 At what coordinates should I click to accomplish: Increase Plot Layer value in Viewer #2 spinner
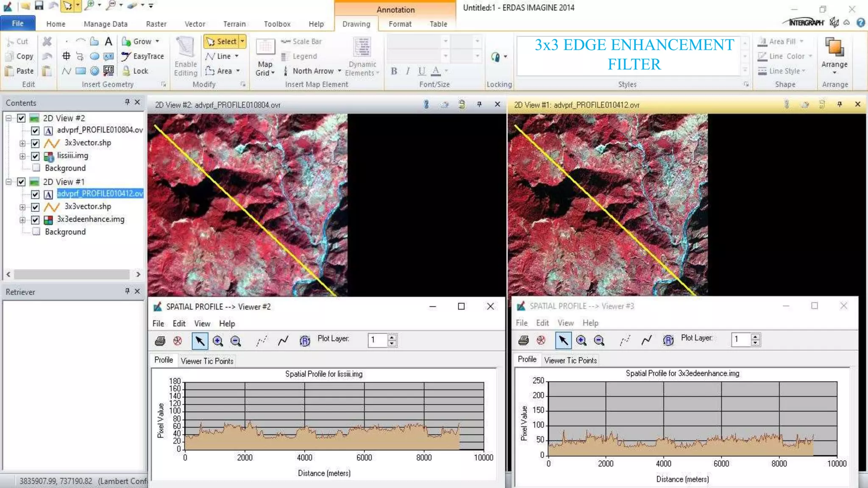[x=392, y=337]
